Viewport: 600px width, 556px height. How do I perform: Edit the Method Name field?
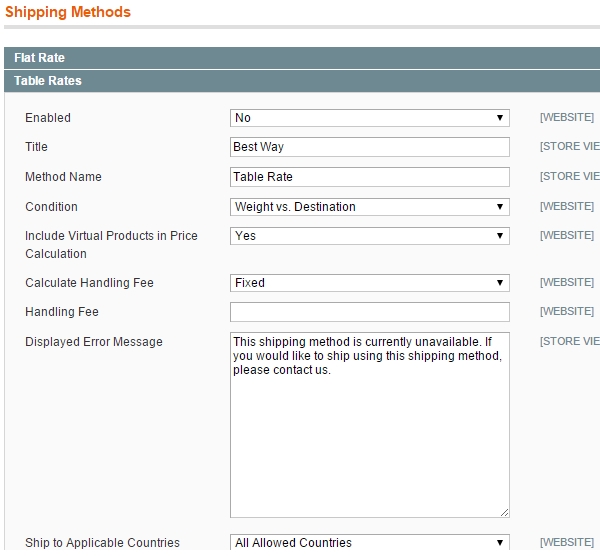[x=370, y=177]
